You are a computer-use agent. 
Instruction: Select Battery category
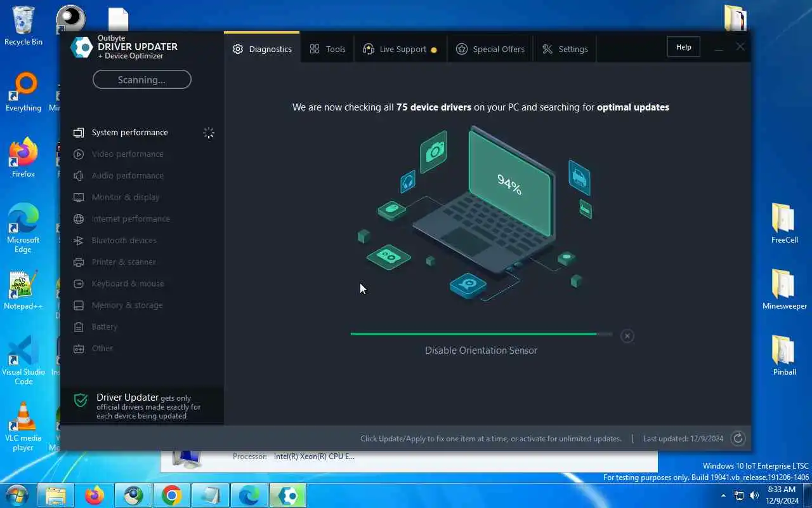pyautogui.click(x=143, y=327)
